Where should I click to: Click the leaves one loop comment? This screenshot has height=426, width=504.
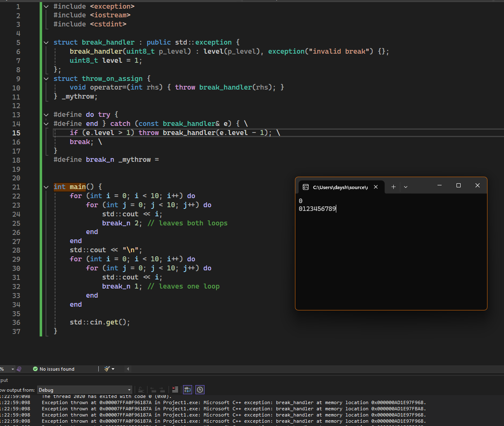pos(183,286)
